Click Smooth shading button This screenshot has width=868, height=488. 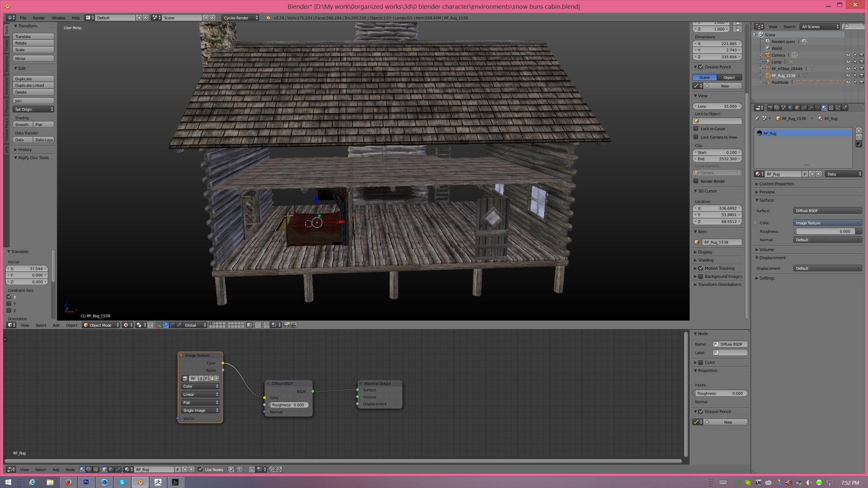click(22, 124)
